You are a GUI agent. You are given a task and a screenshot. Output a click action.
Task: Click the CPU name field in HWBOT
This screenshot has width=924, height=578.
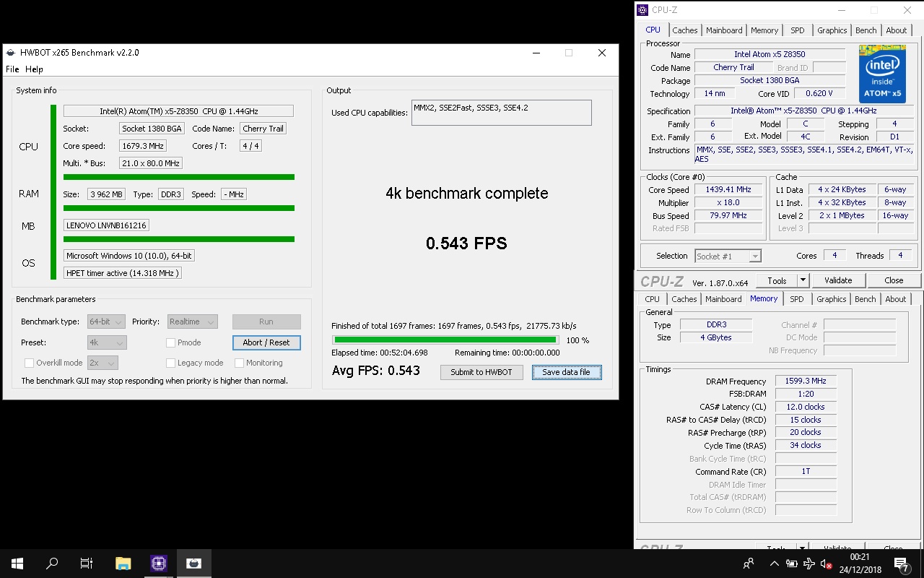pos(178,111)
